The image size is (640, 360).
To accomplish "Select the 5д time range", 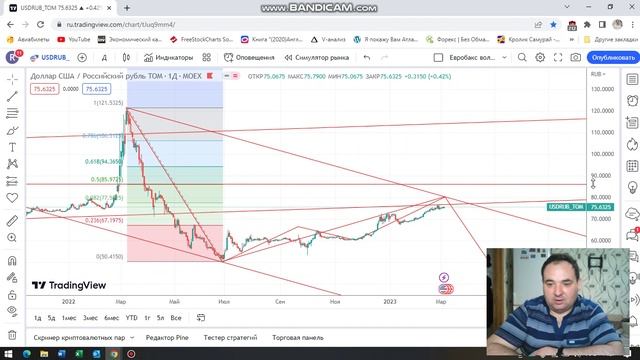I will (x=51, y=318).
